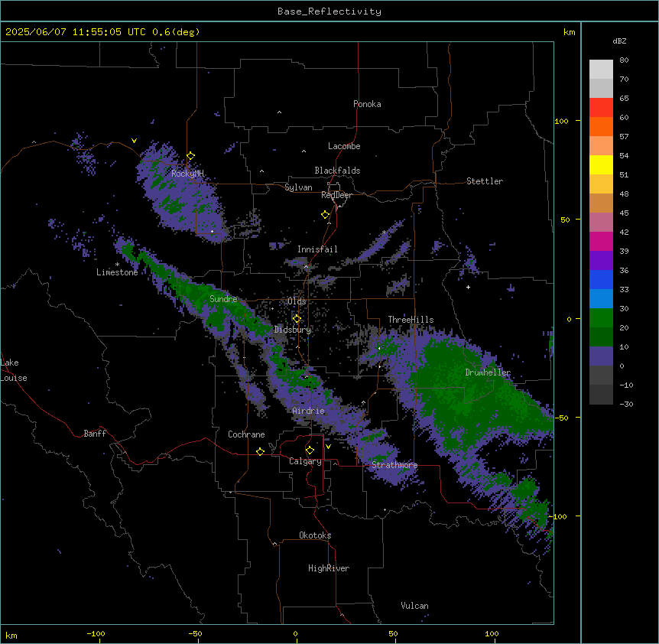Select the light grey 70-80 dBZ legend swatch

[601, 70]
